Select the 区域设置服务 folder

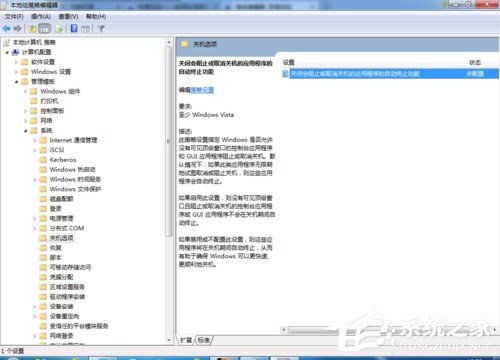67,287
